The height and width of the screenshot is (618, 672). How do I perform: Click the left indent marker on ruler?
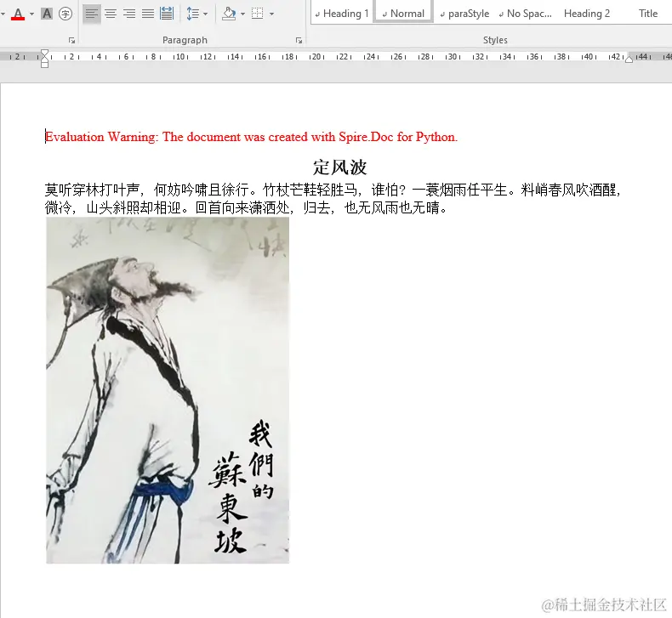coord(44,65)
